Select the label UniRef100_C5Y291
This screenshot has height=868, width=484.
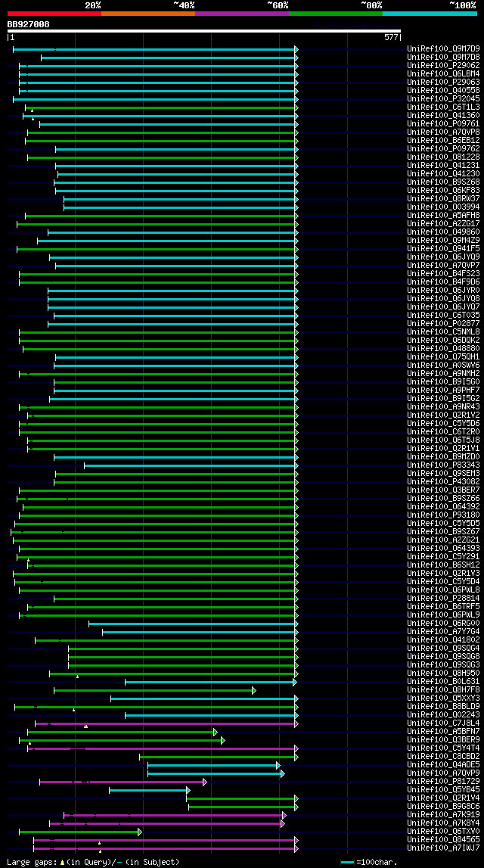pyautogui.click(x=443, y=556)
